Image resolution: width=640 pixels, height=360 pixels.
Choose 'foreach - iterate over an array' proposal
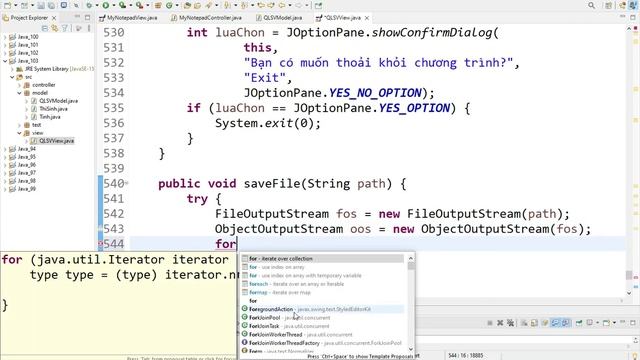322,284
